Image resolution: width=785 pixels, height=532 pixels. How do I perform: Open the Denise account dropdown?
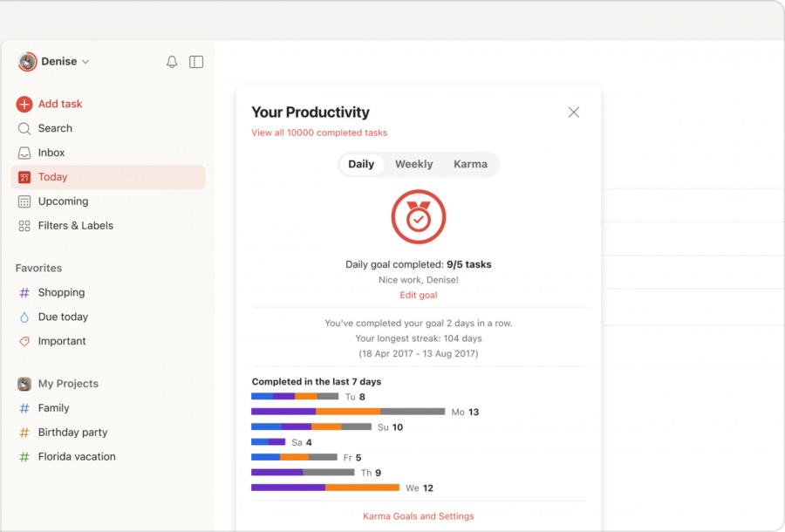click(62, 61)
